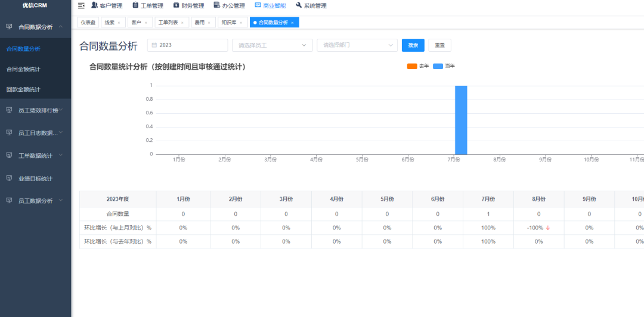This screenshot has height=317, width=644.
Task: Click the 系统管理 wrench icon
Action: (299, 5)
